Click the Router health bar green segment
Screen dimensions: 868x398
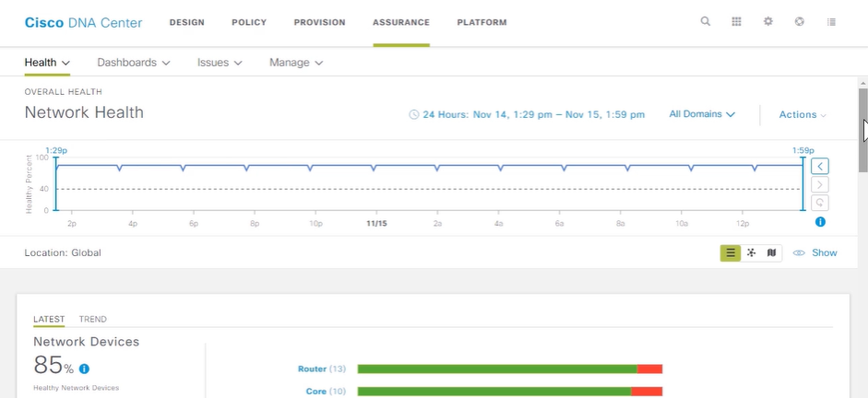point(497,369)
